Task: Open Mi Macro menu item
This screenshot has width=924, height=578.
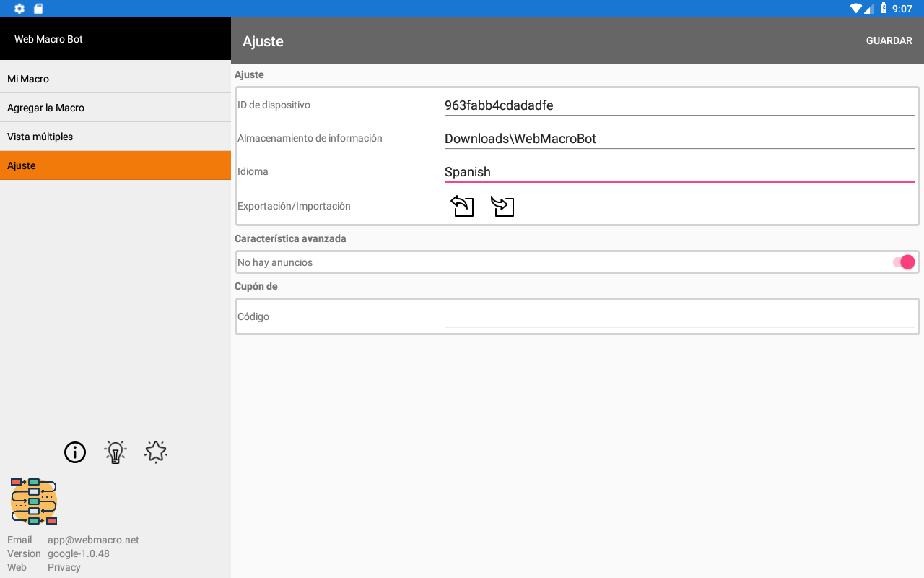Action: pos(115,79)
